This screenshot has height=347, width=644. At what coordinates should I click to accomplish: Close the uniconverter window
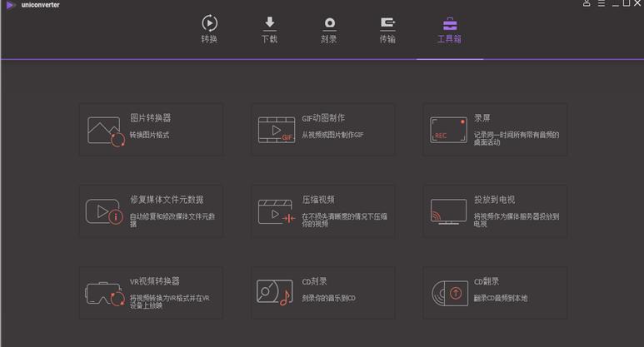[637, 3]
